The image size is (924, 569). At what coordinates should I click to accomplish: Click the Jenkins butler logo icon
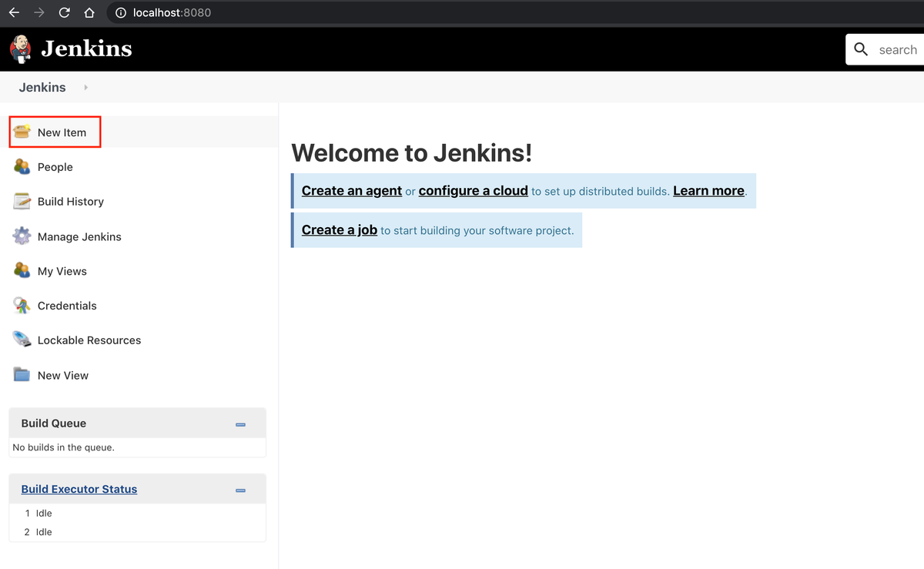[x=21, y=49]
